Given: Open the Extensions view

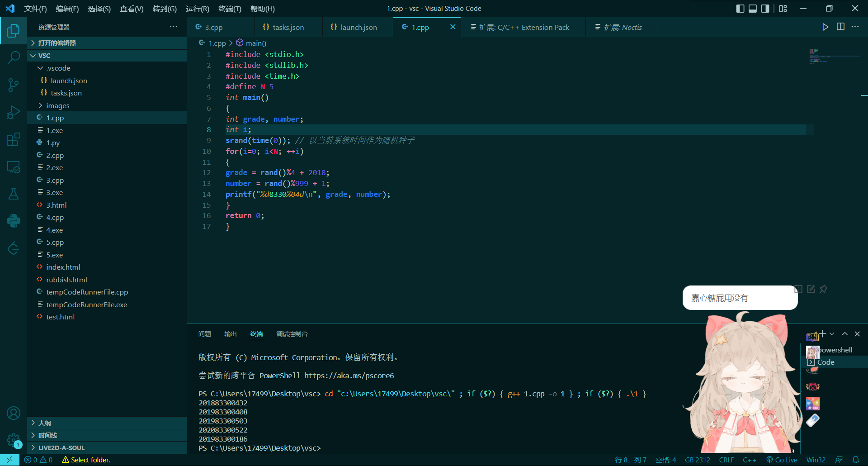Looking at the screenshot, I should click(x=14, y=139).
